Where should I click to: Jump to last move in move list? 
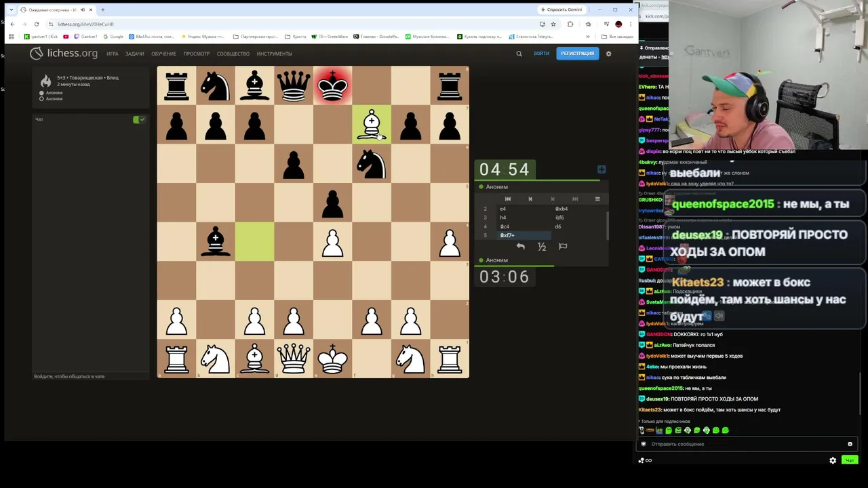[575, 199]
